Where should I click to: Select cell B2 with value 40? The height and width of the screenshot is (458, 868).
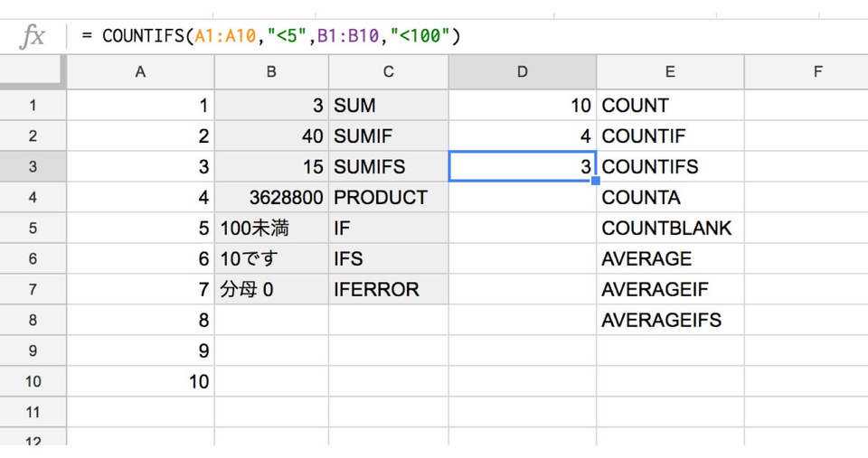[x=271, y=136]
